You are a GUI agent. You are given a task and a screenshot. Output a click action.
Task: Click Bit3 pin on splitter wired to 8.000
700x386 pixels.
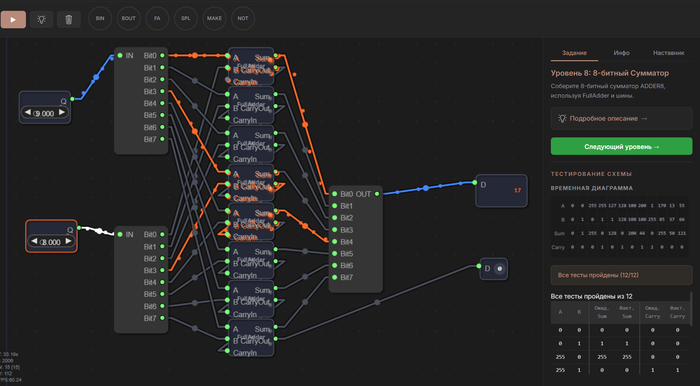coord(162,270)
